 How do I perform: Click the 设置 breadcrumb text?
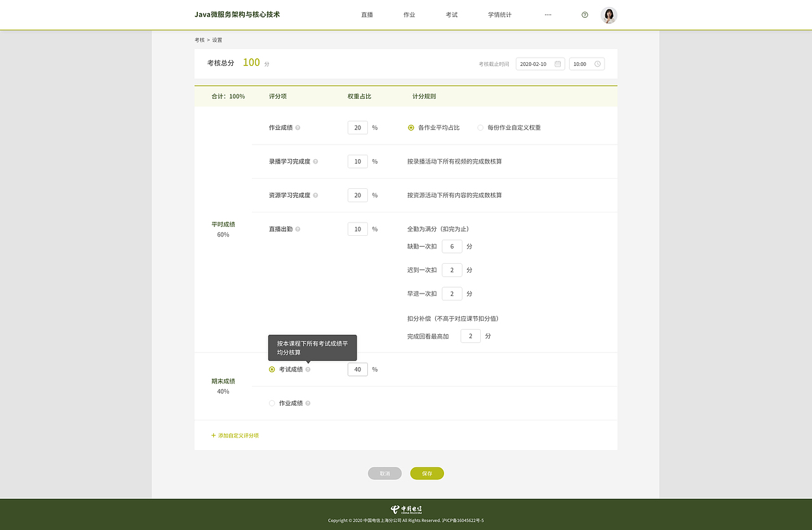pos(217,40)
